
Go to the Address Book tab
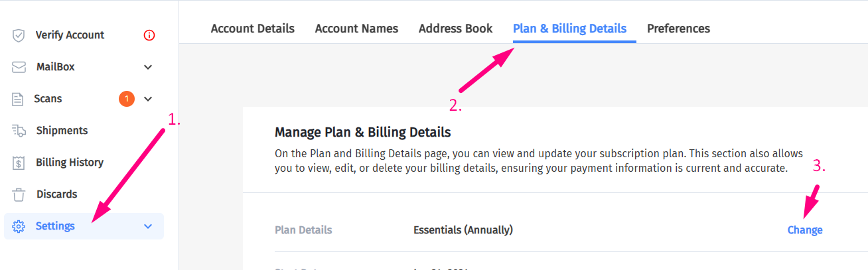(x=455, y=29)
